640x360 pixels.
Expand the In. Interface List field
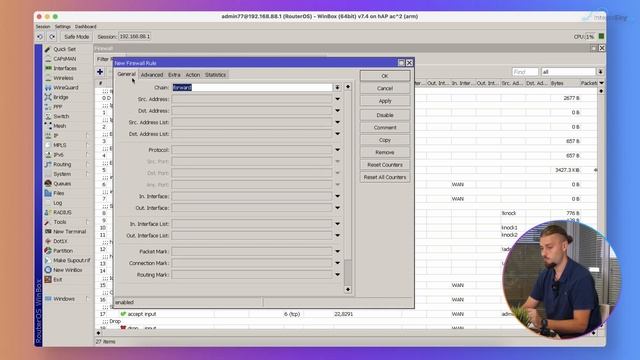pyautogui.click(x=338, y=224)
